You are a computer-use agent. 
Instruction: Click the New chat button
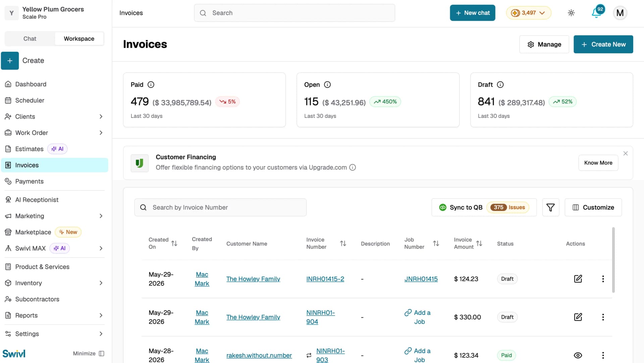tap(472, 13)
